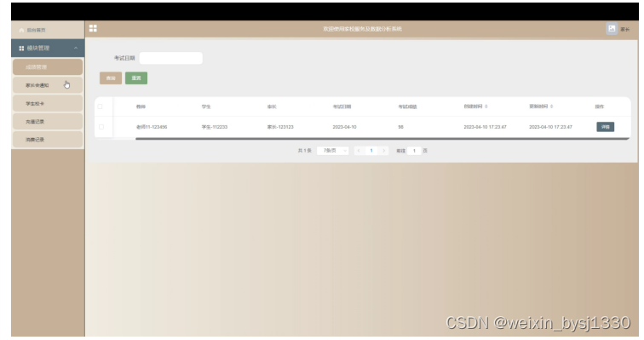
Task: Click the 家长 username in the header
Action: tap(624, 30)
